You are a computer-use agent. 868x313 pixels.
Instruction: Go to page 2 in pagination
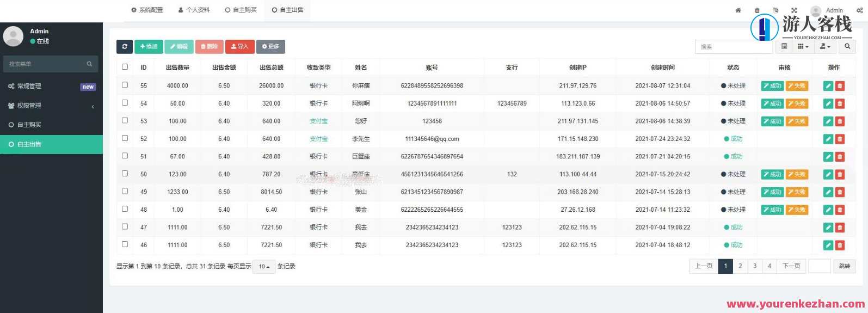click(x=740, y=266)
